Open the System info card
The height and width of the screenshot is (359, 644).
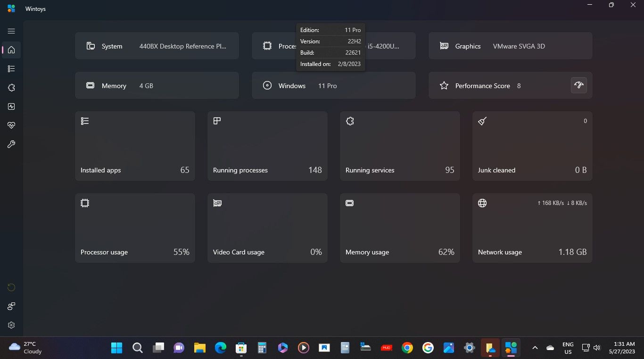(157, 46)
